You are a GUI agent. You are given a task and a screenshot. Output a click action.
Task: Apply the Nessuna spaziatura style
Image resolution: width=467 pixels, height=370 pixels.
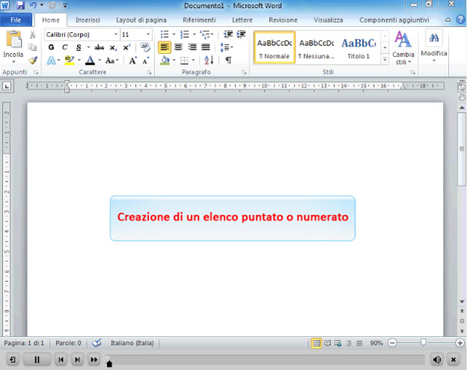click(x=316, y=47)
